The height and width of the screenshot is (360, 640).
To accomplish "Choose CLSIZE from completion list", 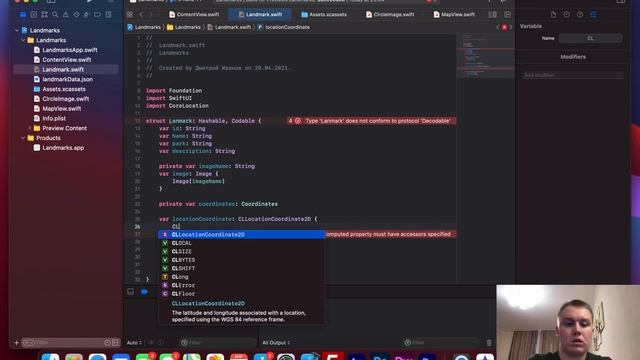I will pyautogui.click(x=242, y=251).
